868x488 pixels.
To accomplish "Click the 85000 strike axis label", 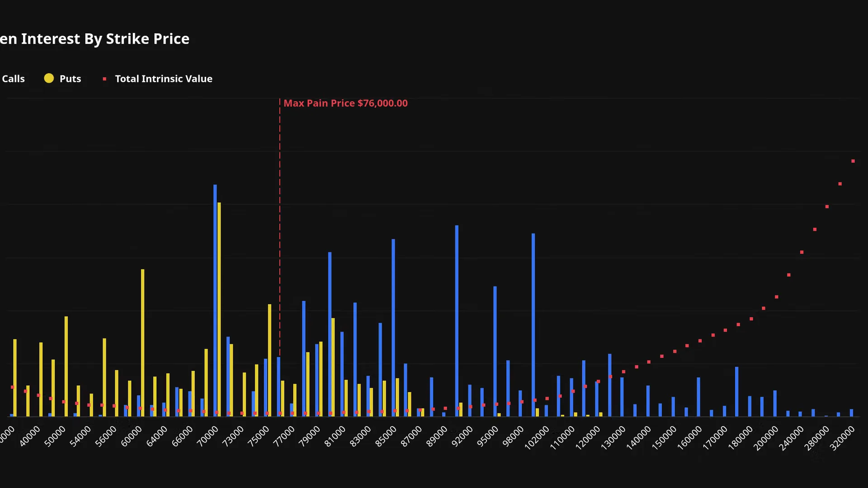I will [x=386, y=436].
